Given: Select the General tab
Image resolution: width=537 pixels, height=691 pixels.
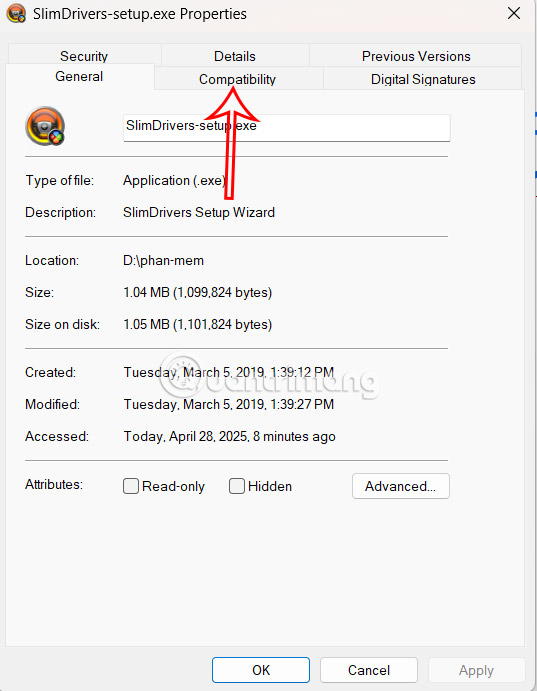Looking at the screenshot, I should tap(79, 77).
